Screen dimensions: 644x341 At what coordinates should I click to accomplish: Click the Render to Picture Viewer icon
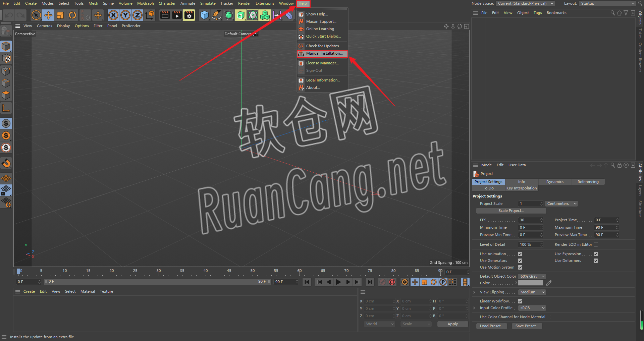177,15
